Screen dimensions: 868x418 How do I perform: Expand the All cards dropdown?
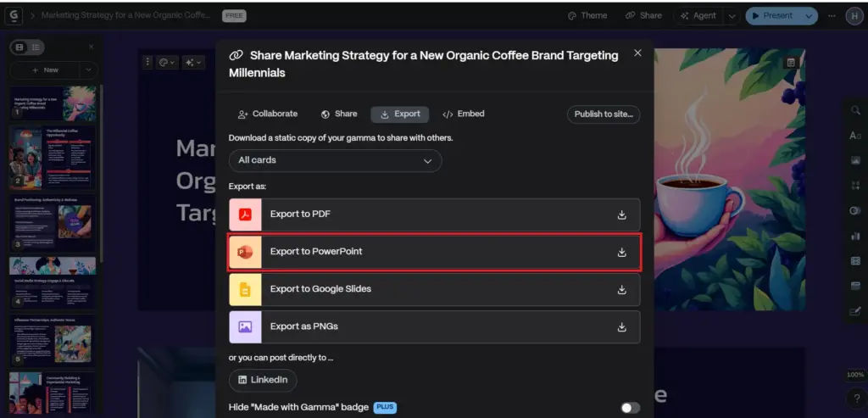(335, 160)
